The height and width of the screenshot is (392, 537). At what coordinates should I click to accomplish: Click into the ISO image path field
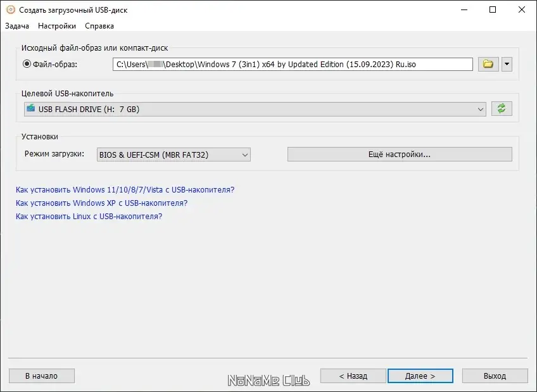point(293,65)
